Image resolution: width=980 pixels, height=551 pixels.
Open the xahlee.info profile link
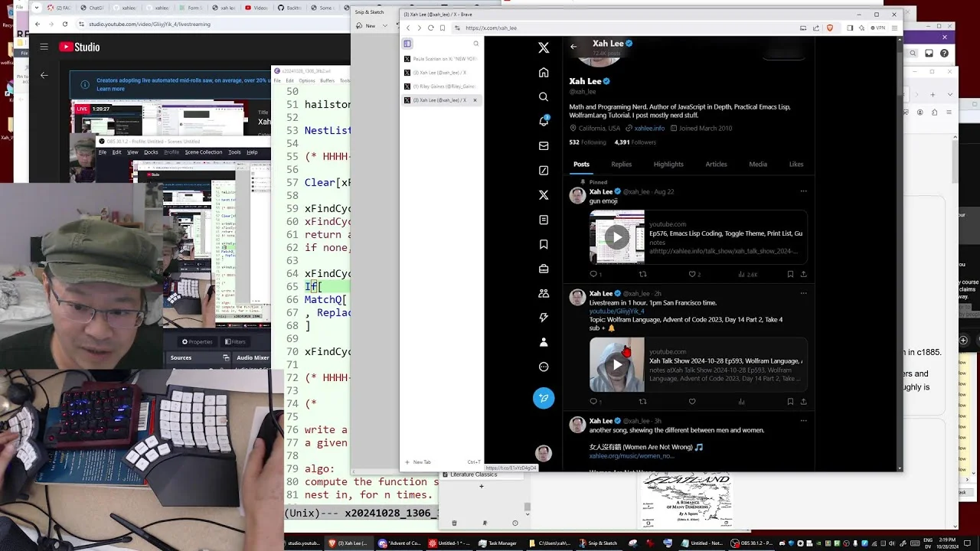(649, 129)
